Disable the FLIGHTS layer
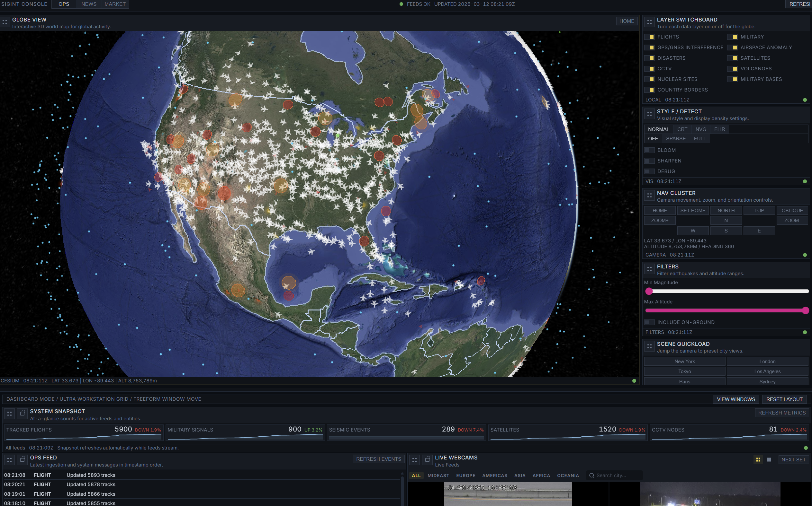This screenshot has height=506, width=812. coord(649,37)
